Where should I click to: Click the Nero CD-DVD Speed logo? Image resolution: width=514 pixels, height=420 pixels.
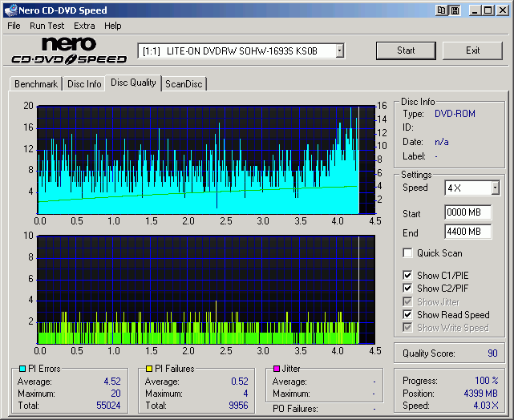coord(68,50)
